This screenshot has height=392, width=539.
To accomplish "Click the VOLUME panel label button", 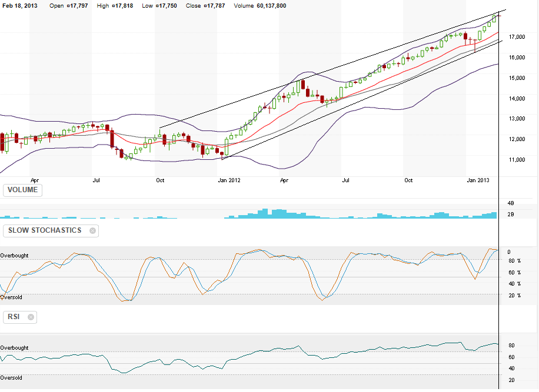I will point(23,190).
